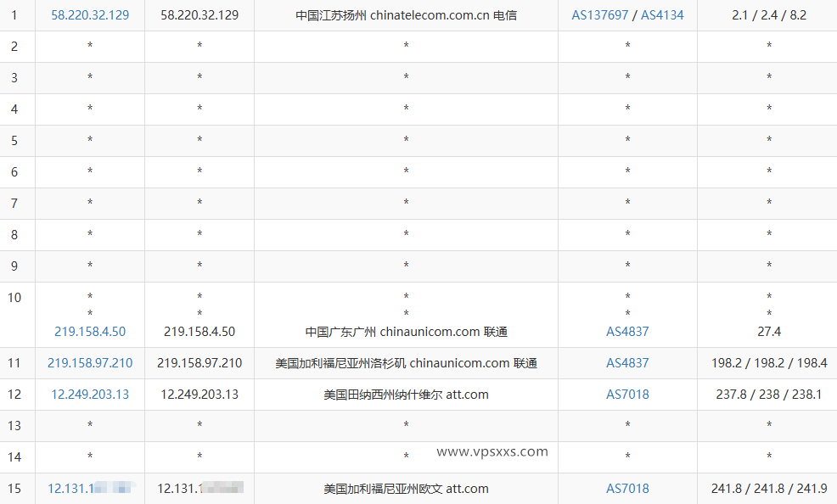837x504 pixels.
Task: Open AS4837 link in hop 10 row
Action: tap(627, 331)
